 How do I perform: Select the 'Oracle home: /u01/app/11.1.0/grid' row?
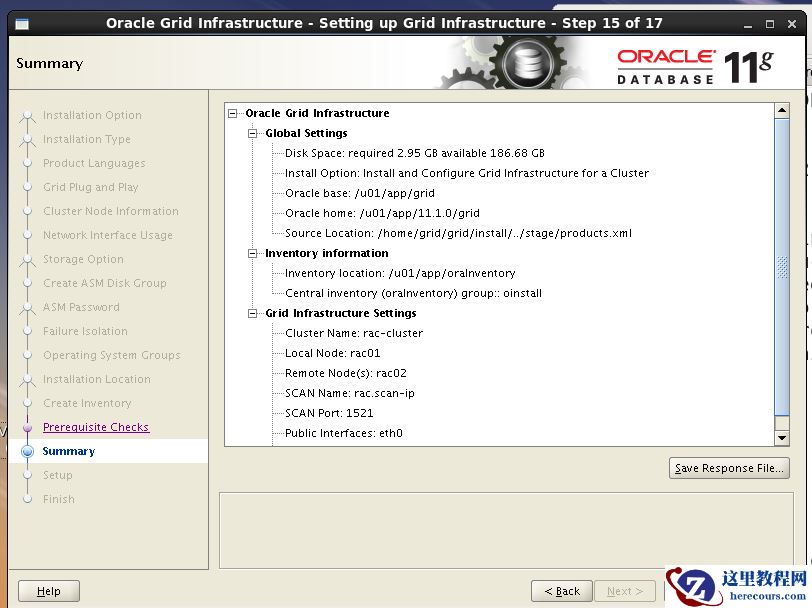click(382, 213)
